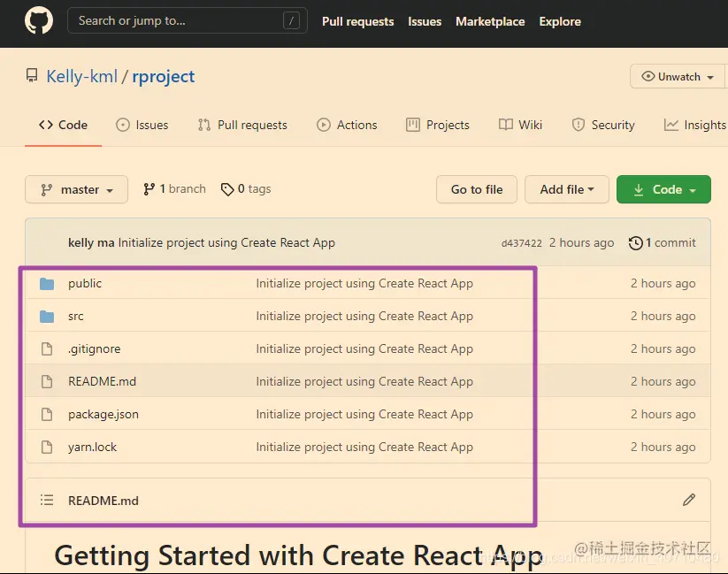Open the README outline list icon
The width and height of the screenshot is (728, 574).
click(47, 501)
